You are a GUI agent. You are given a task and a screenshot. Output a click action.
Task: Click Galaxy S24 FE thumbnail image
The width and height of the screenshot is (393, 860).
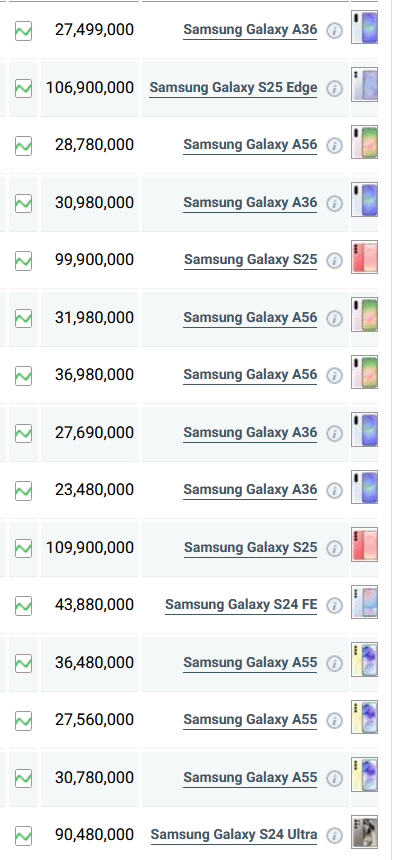364,602
